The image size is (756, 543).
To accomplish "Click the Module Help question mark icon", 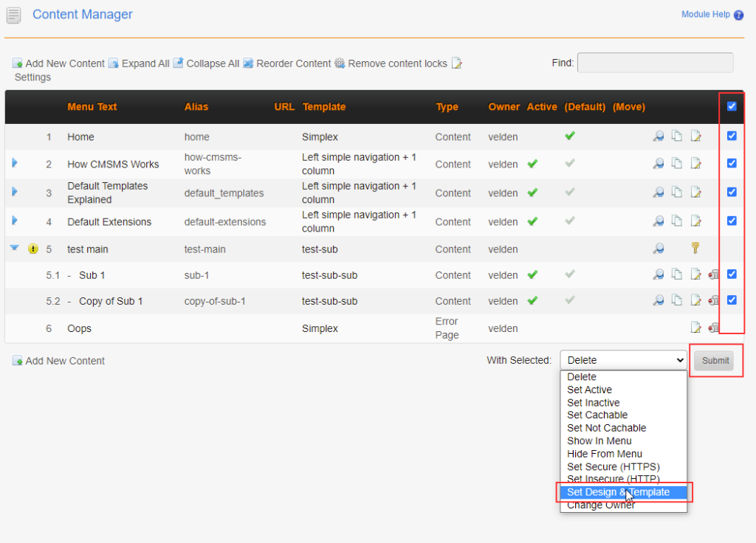I will click(738, 15).
